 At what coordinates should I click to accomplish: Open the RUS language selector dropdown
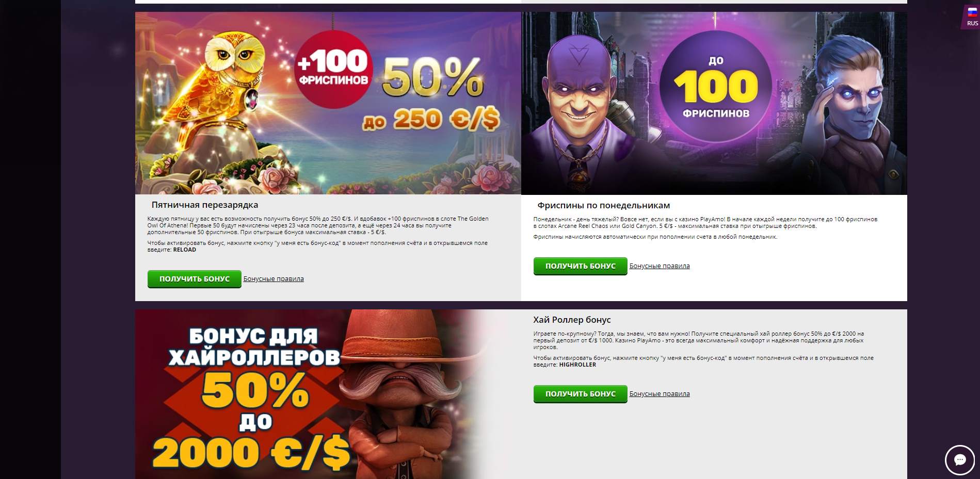tap(971, 18)
